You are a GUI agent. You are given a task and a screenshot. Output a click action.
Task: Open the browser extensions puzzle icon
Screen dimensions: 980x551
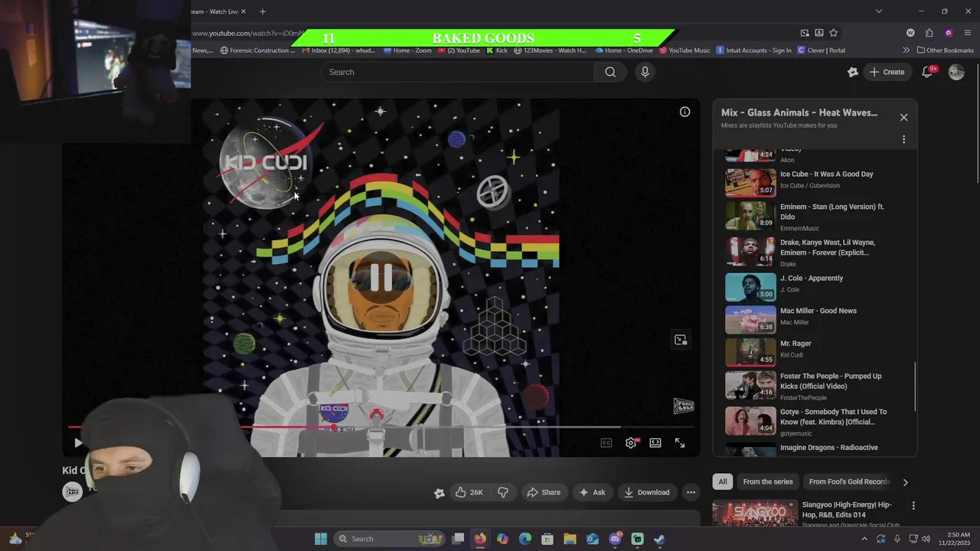[929, 33]
